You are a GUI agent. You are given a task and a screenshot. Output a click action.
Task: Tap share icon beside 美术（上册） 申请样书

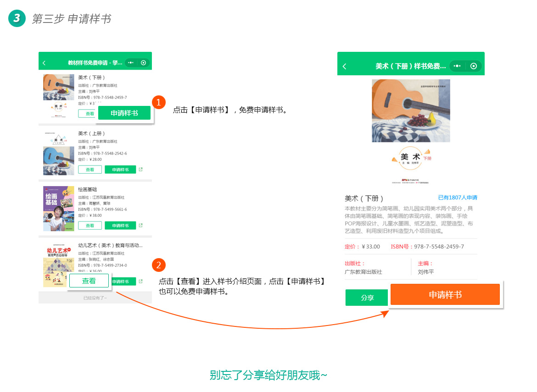pyautogui.click(x=140, y=169)
